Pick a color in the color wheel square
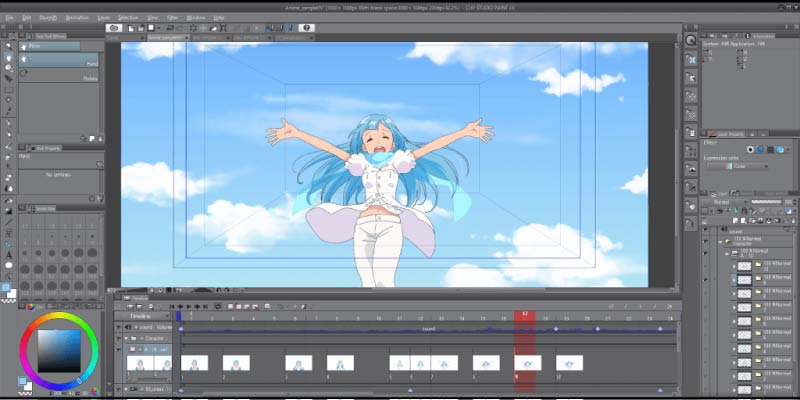800x400 pixels. click(x=59, y=352)
